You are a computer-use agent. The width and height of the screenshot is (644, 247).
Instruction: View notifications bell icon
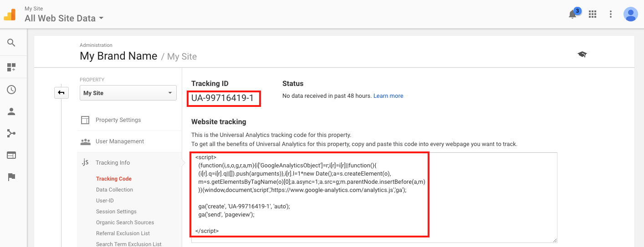(x=572, y=14)
